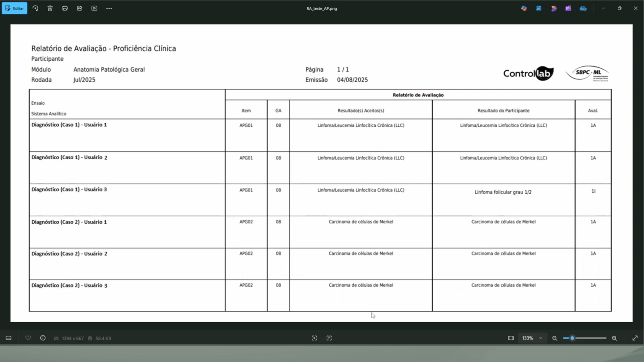Open Clipchamp video editor icon

point(568,8)
